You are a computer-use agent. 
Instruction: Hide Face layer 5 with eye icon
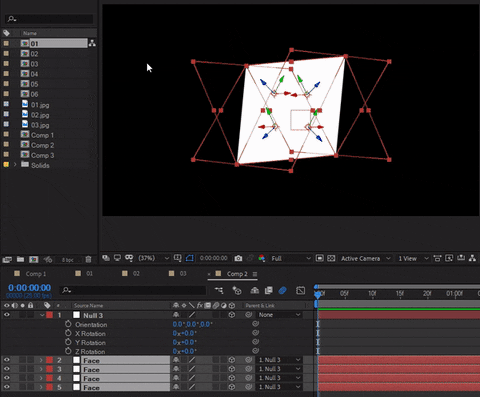[x=6, y=387]
